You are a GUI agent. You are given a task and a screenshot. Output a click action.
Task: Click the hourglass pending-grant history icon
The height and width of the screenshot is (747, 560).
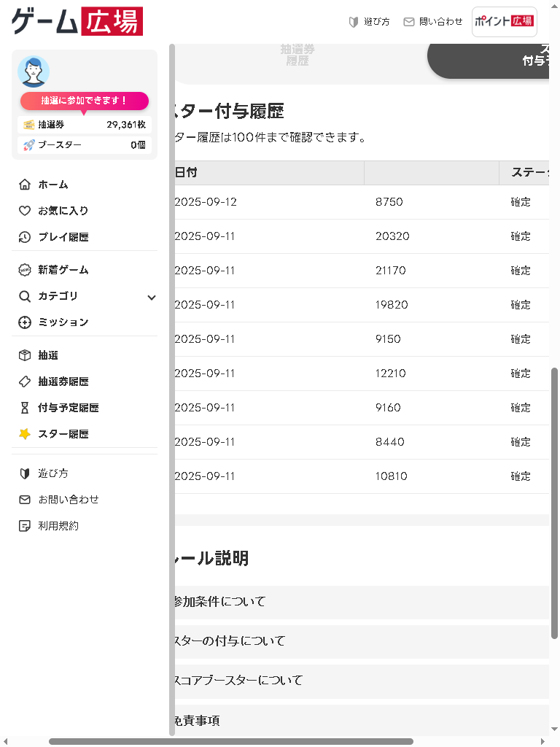coord(25,408)
